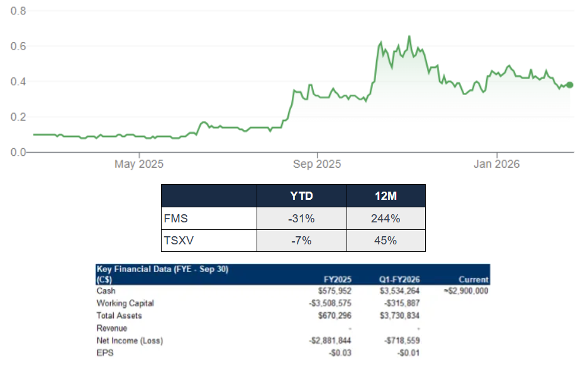Click the green endpoint dot on the chart line
Viewport: 588px width, 365px height.
[x=570, y=85]
